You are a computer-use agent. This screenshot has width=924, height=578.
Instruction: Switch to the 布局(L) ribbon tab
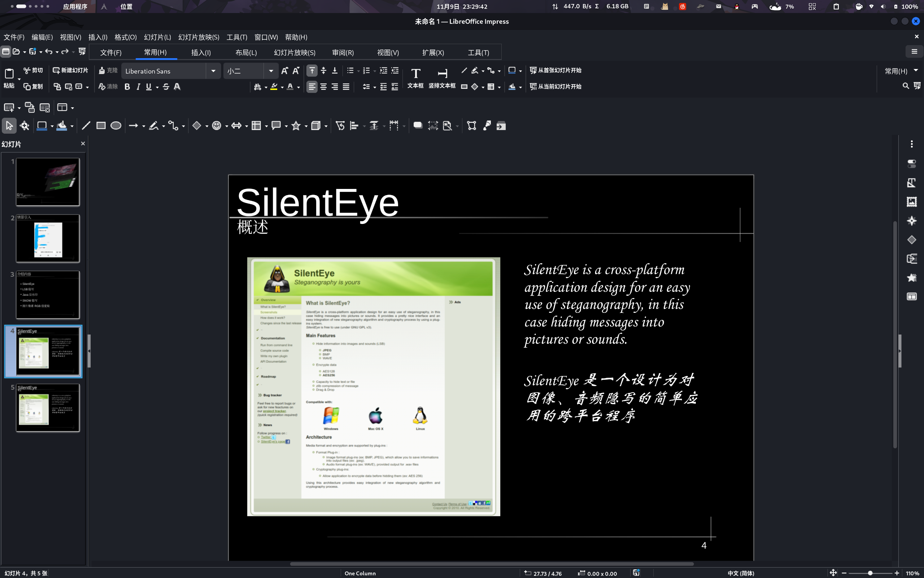pos(246,52)
